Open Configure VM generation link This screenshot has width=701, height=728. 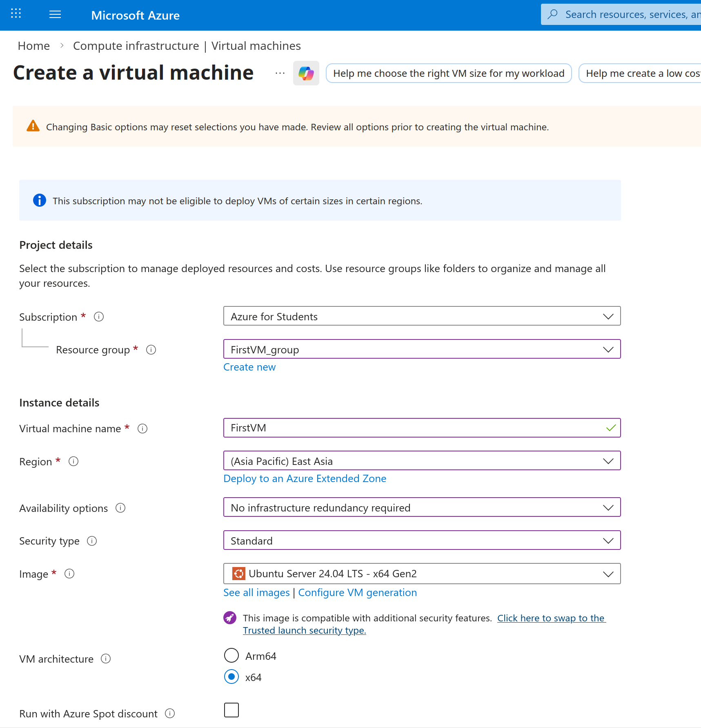(x=358, y=592)
